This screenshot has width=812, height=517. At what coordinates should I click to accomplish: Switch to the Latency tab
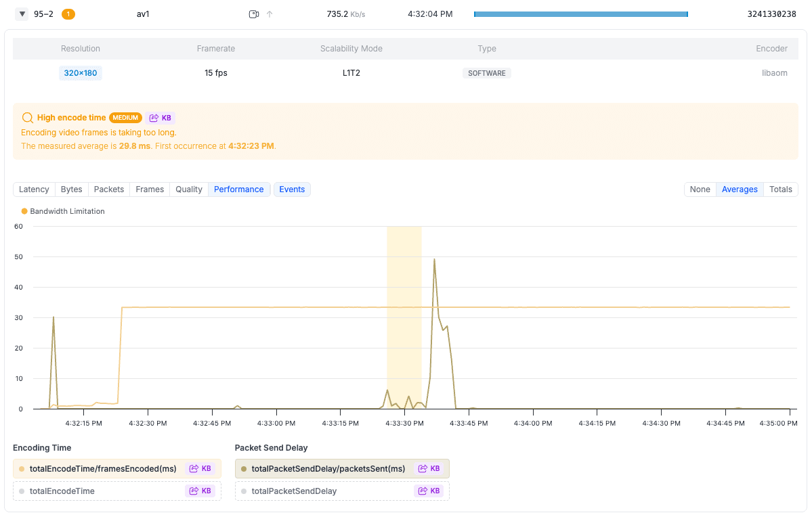point(34,189)
